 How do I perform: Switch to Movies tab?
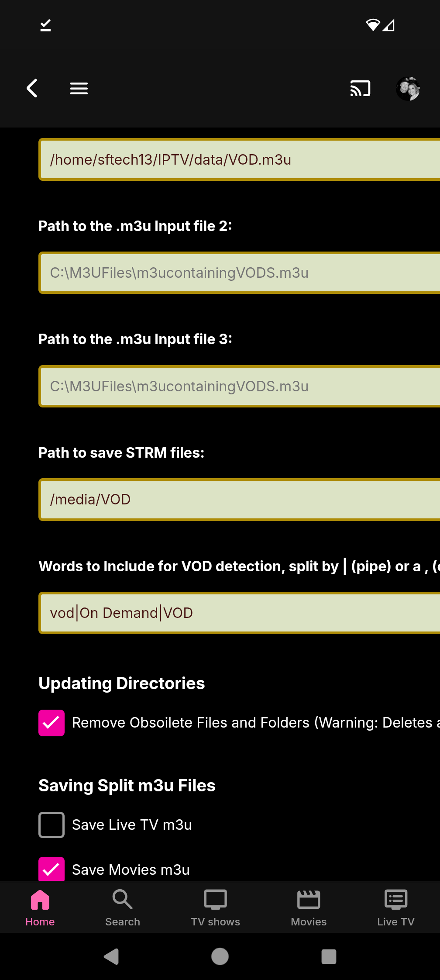(309, 908)
